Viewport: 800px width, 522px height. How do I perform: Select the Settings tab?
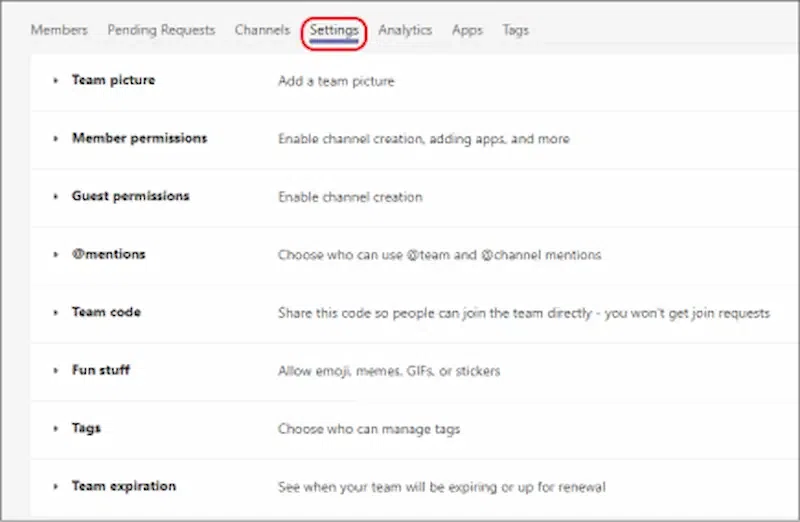[334, 30]
